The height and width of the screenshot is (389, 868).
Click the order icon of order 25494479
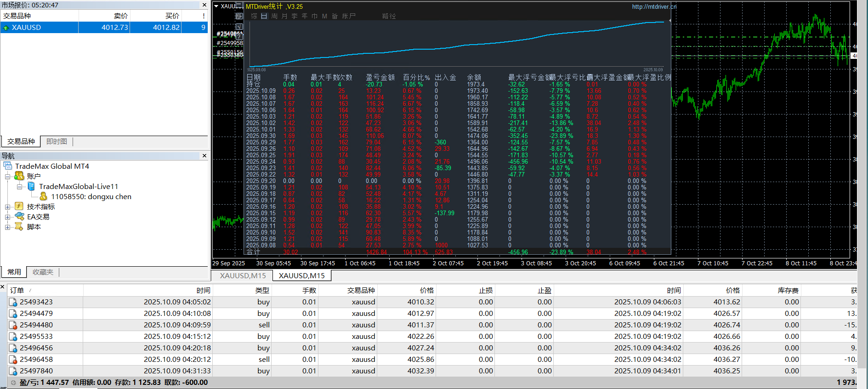(x=13, y=314)
